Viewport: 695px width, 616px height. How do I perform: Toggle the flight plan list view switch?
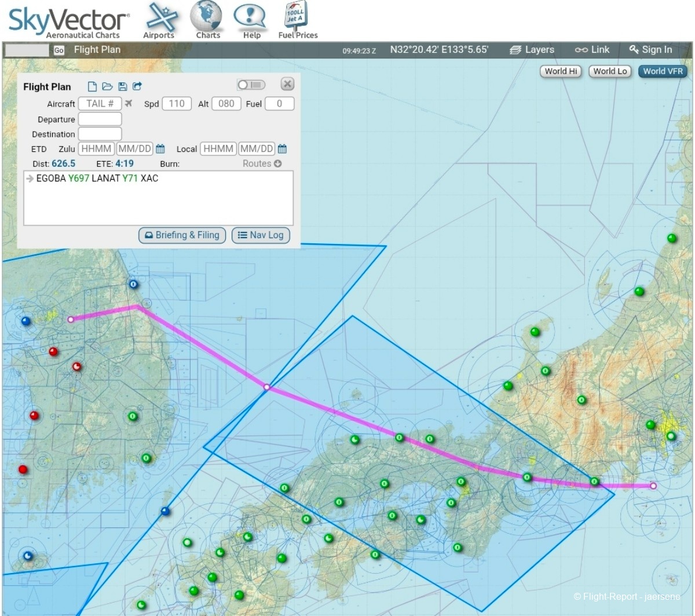click(251, 85)
